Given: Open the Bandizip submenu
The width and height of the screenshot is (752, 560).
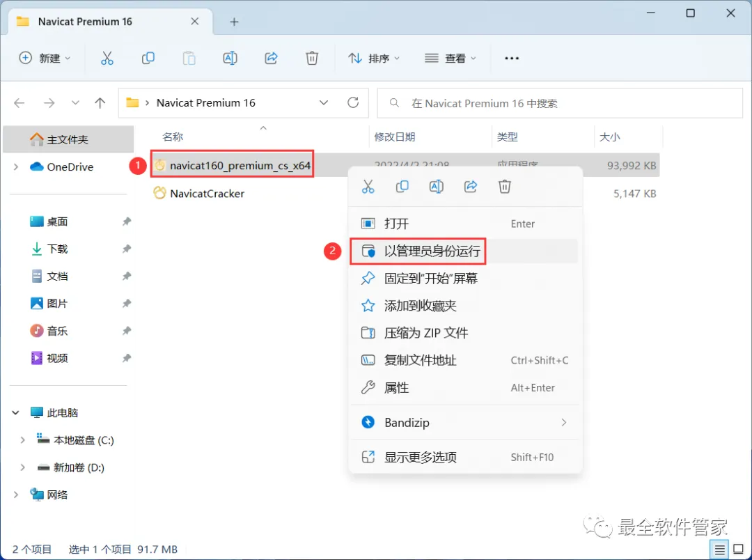Looking at the screenshot, I should pyautogui.click(x=464, y=423).
